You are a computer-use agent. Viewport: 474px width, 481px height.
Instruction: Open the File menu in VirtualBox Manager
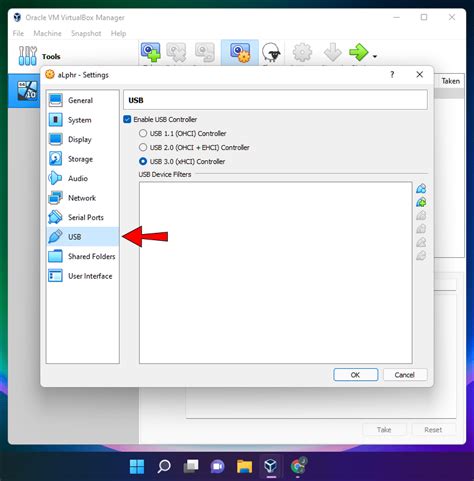coord(18,33)
